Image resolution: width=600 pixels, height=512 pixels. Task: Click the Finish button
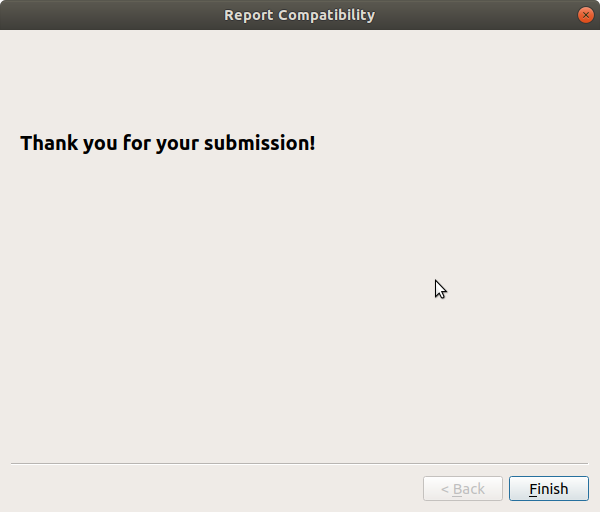click(549, 489)
